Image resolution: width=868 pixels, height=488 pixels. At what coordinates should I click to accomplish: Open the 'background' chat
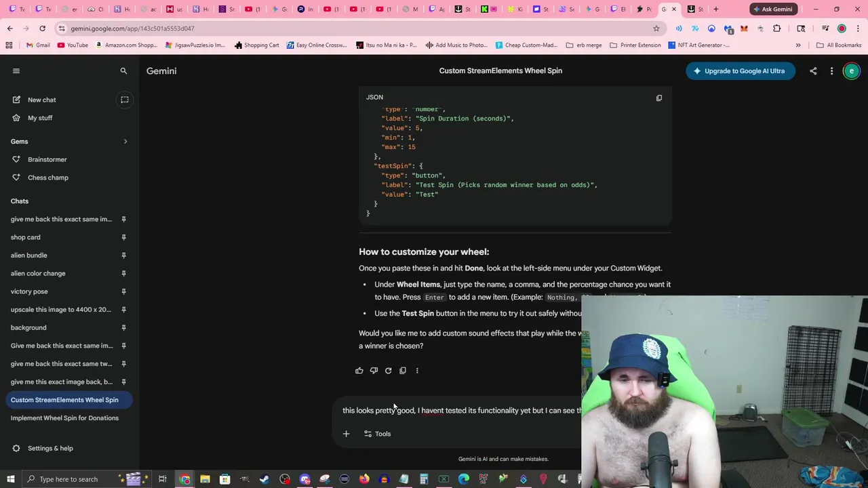click(x=28, y=327)
